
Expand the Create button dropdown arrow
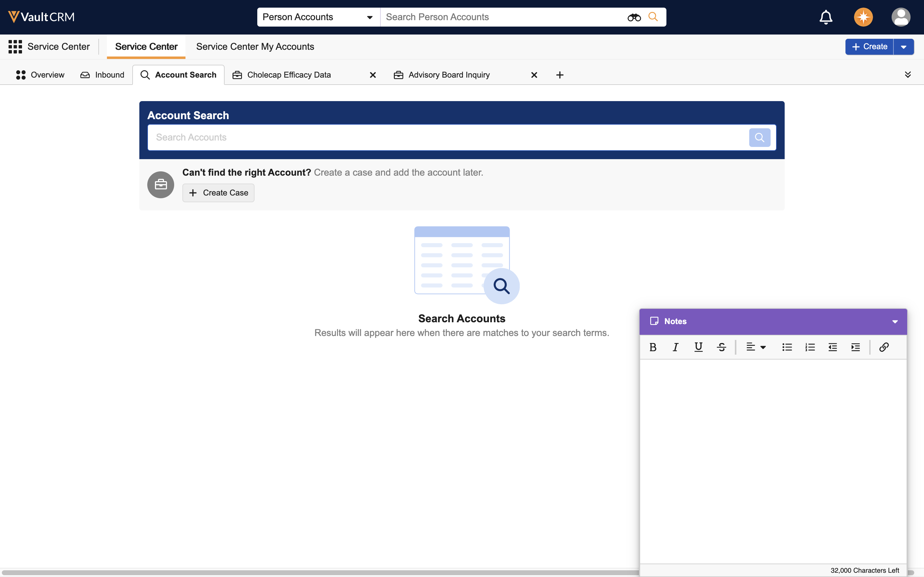[904, 47]
